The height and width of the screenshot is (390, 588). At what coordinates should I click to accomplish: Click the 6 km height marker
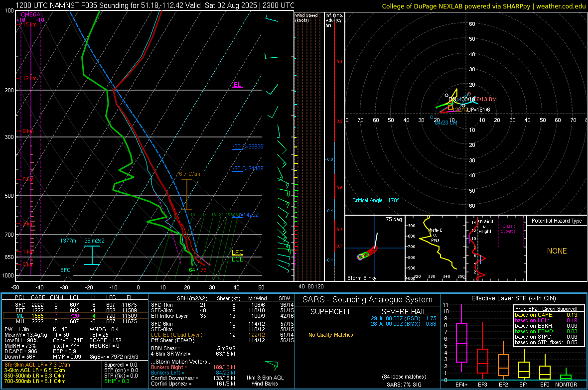28,179
